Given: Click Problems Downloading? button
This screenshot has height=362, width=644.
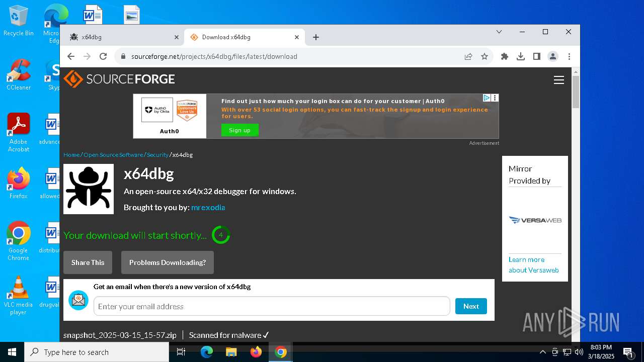Looking at the screenshot, I should click(x=168, y=262).
